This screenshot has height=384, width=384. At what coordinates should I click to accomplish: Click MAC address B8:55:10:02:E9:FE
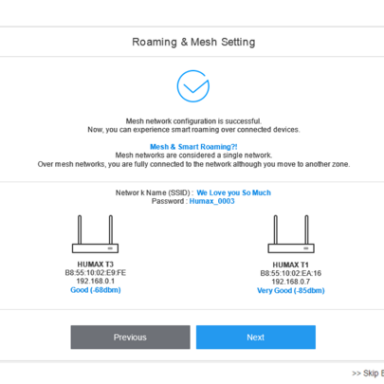coord(95,273)
